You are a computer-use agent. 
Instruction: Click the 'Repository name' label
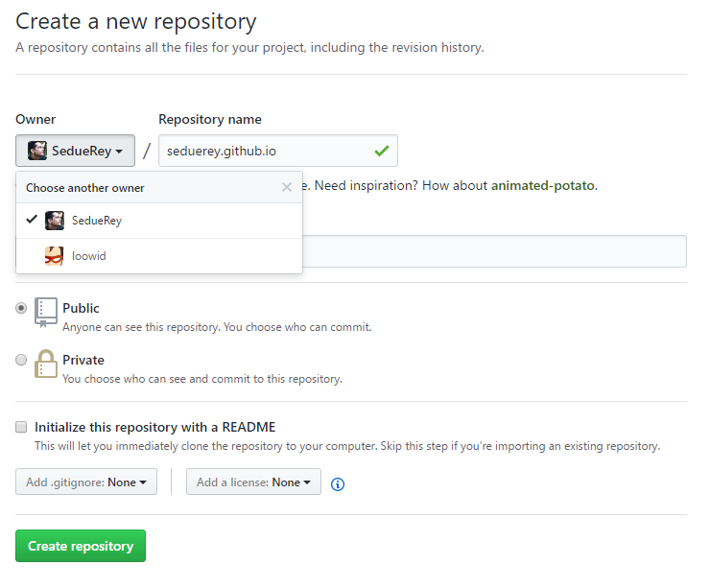(x=210, y=119)
